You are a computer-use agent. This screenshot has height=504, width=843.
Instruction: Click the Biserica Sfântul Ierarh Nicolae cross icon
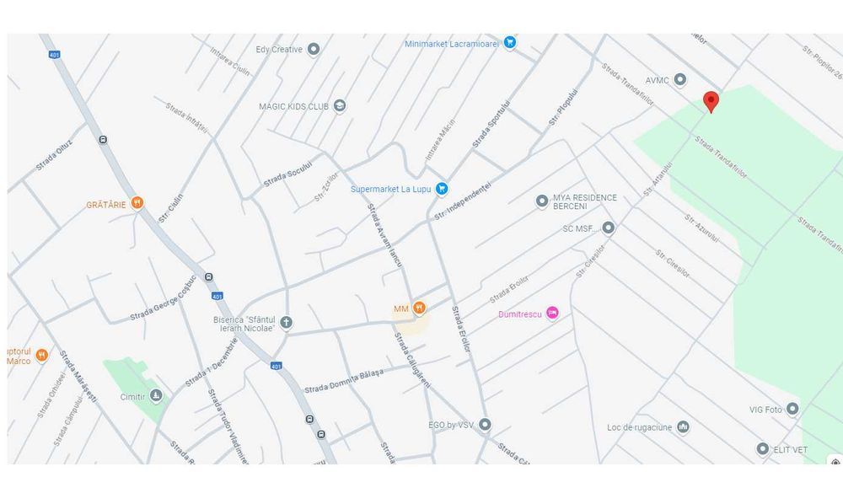coord(286,323)
